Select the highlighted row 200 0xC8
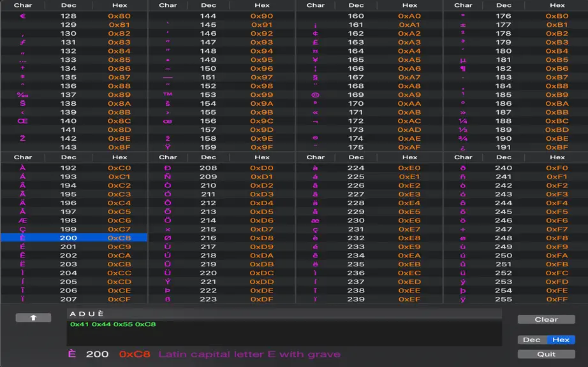The height and width of the screenshot is (367, 588). [x=74, y=238]
